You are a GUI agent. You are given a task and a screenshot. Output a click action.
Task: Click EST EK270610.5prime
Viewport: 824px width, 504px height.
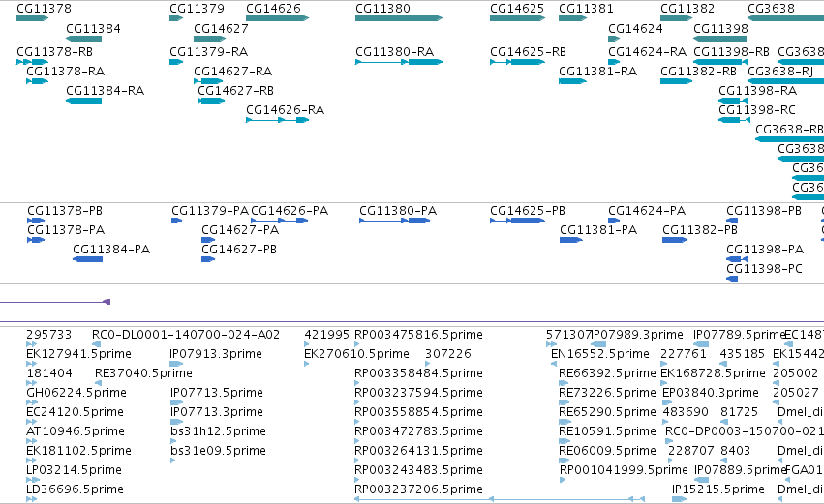click(x=357, y=354)
